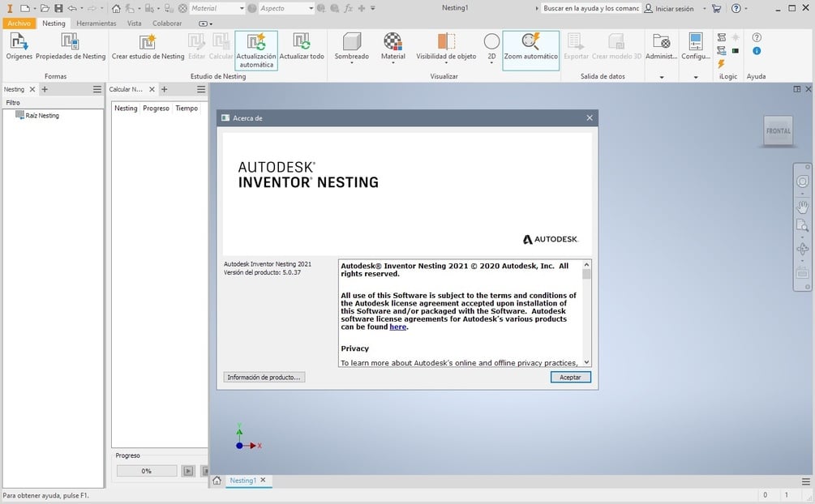Click the FRONTAL ViewCube face
The image size is (815, 504).
778,131
